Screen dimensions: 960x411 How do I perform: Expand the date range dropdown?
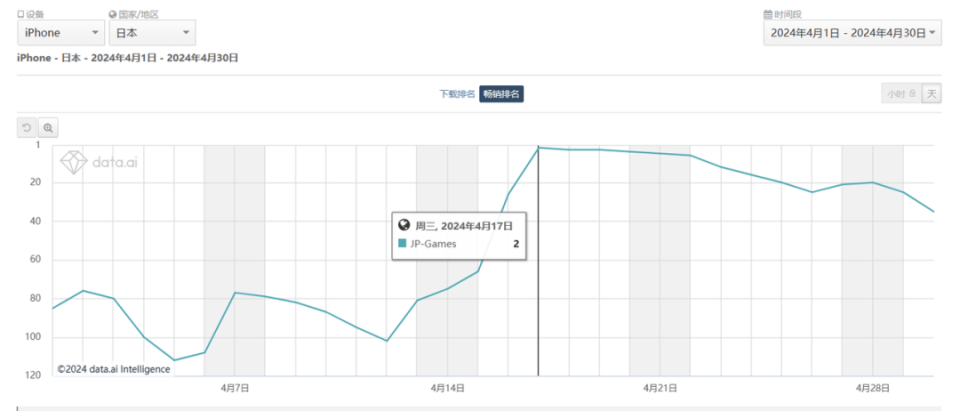853,33
